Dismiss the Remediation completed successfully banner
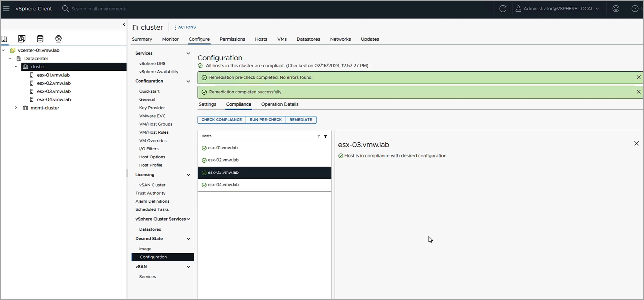644x300 pixels. tap(638, 92)
